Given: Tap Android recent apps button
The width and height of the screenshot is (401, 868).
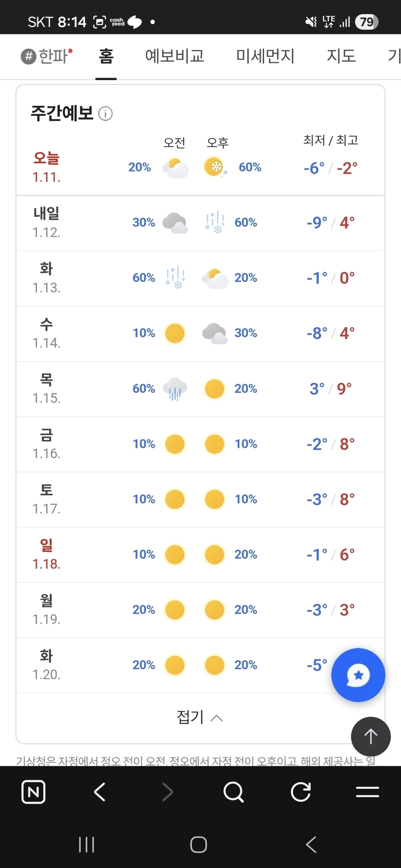Looking at the screenshot, I should coord(86,844).
